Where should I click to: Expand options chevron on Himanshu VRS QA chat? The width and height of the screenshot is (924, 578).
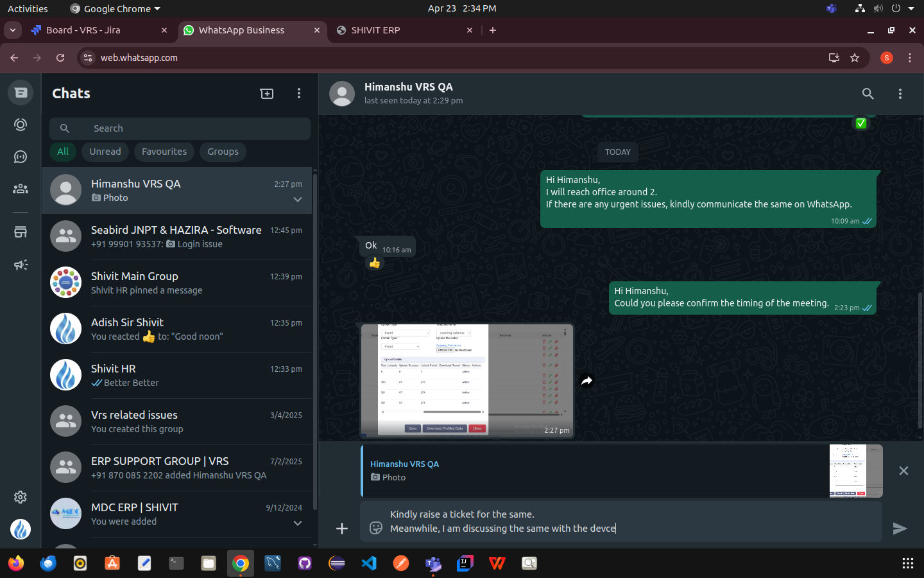pyautogui.click(x=298, y=199)
